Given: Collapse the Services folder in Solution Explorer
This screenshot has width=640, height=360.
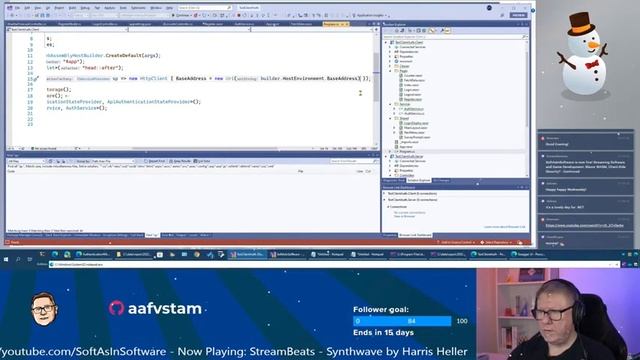Looking at the screenshot, I should point(391,104).
